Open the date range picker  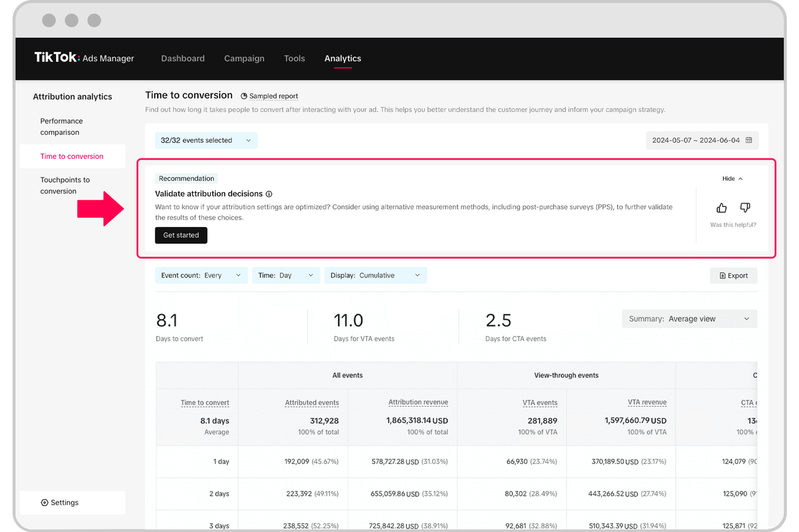[702, 140]
